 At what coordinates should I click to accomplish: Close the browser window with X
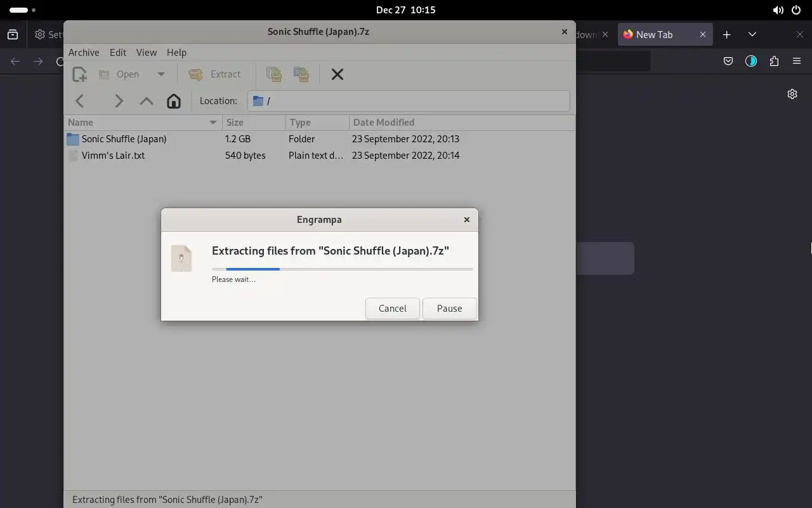800,34
